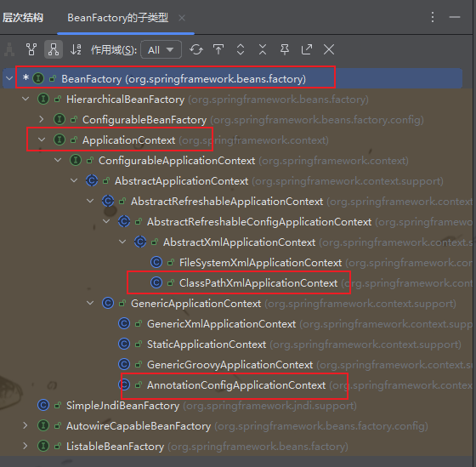Click GenericGroovyApplicationContext class icon

(x=124, y=364)
